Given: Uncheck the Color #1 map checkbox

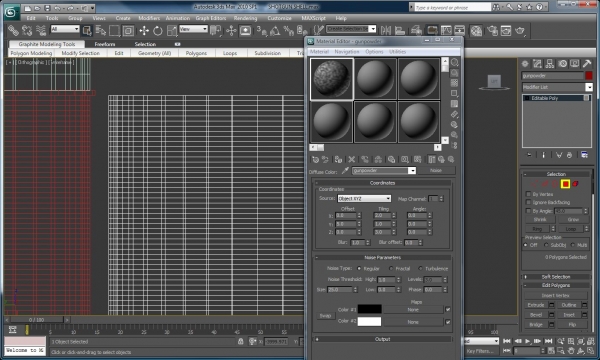Looking at the screenshot, I should click(x=448, y=309).
